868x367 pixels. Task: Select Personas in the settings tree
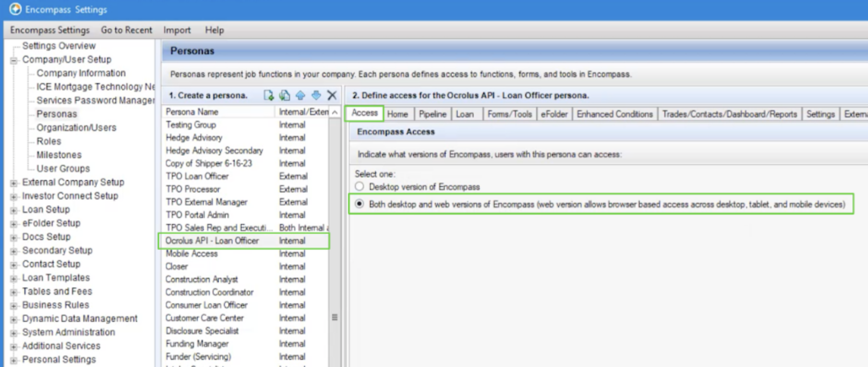pos(57,114)
